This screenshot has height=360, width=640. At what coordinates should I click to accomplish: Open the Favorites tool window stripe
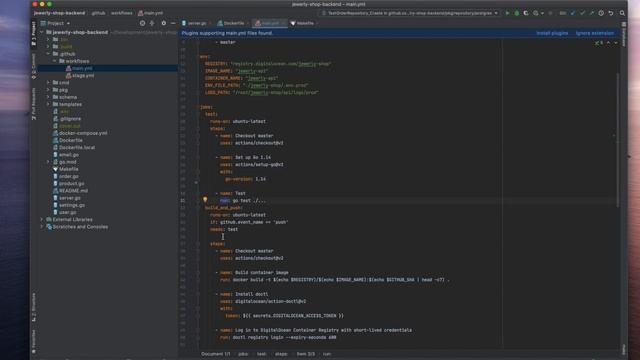pos(33,341)
